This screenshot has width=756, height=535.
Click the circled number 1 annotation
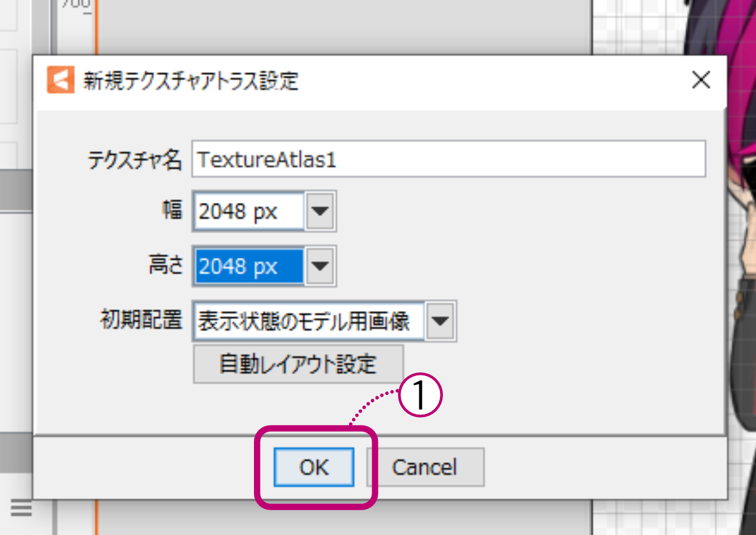(421, 397)
